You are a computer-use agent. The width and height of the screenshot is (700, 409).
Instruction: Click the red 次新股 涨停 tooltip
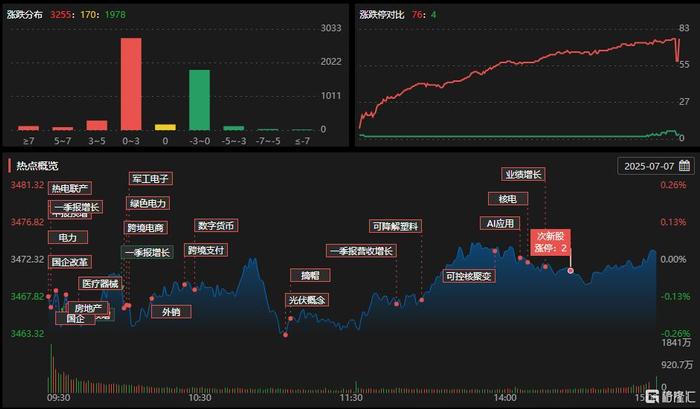pyautogui.click(x=550, y=242)
